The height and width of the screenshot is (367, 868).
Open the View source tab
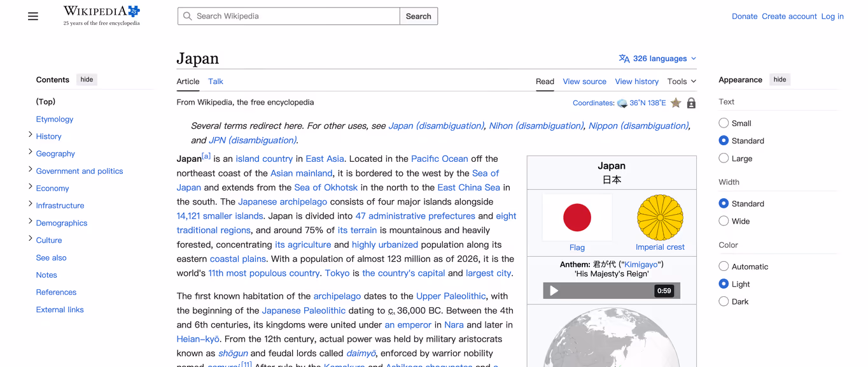584,82
